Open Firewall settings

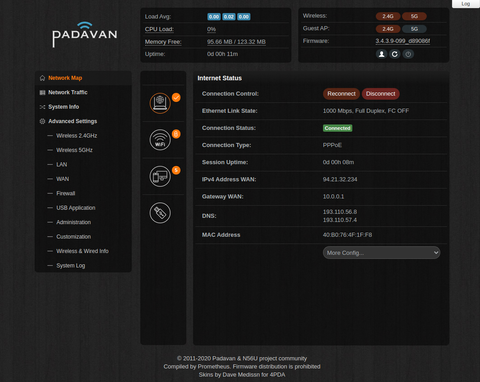tap(66, 193)
